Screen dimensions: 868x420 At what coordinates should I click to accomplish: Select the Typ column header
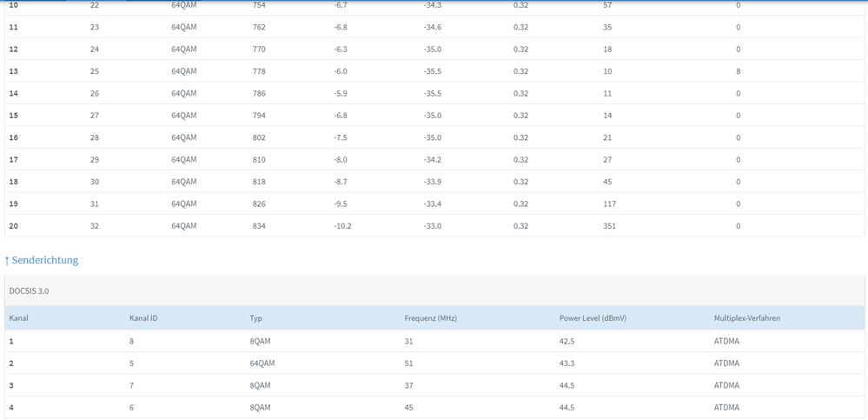coord(255,318)
